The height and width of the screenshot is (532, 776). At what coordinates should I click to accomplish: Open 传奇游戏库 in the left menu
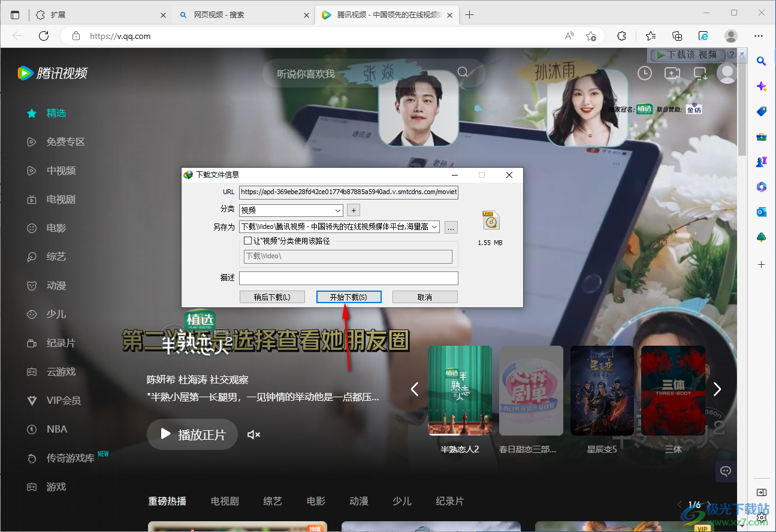click(x=71, y=458)
